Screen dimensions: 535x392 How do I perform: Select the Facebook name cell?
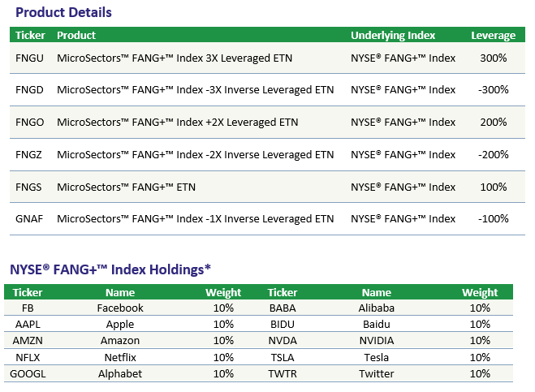[120, 308]
